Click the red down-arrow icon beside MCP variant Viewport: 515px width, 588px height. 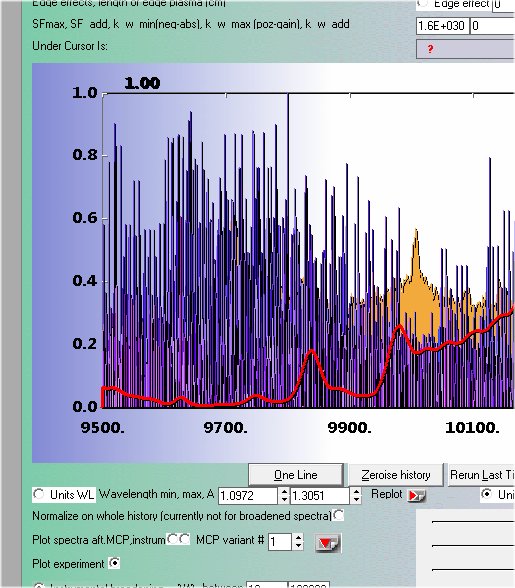tap(327, 543)
